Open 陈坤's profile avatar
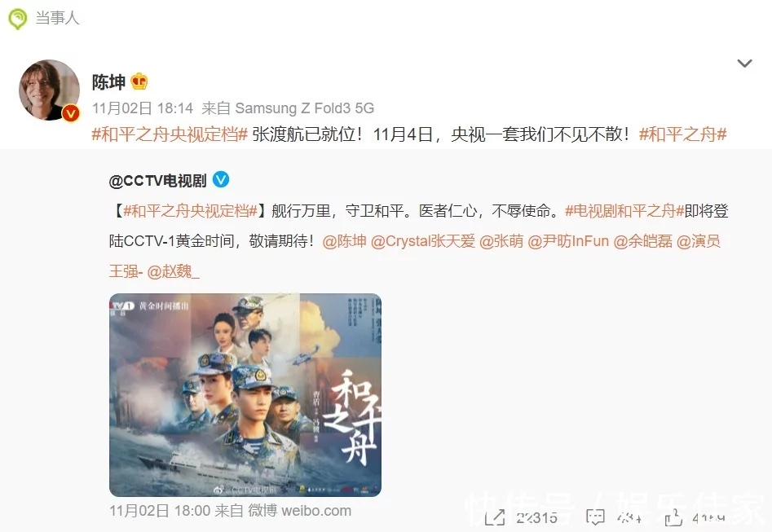This screenshot has width=772, height=532. pos(49,90)
